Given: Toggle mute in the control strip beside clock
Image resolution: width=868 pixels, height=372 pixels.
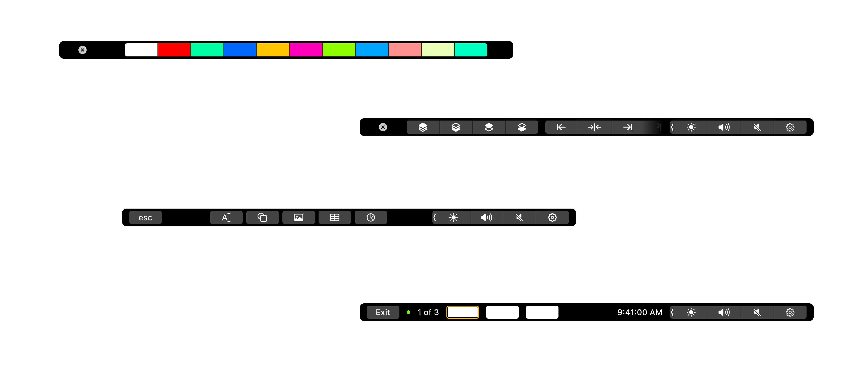Looking at the screenshot, I should point(757,312).
